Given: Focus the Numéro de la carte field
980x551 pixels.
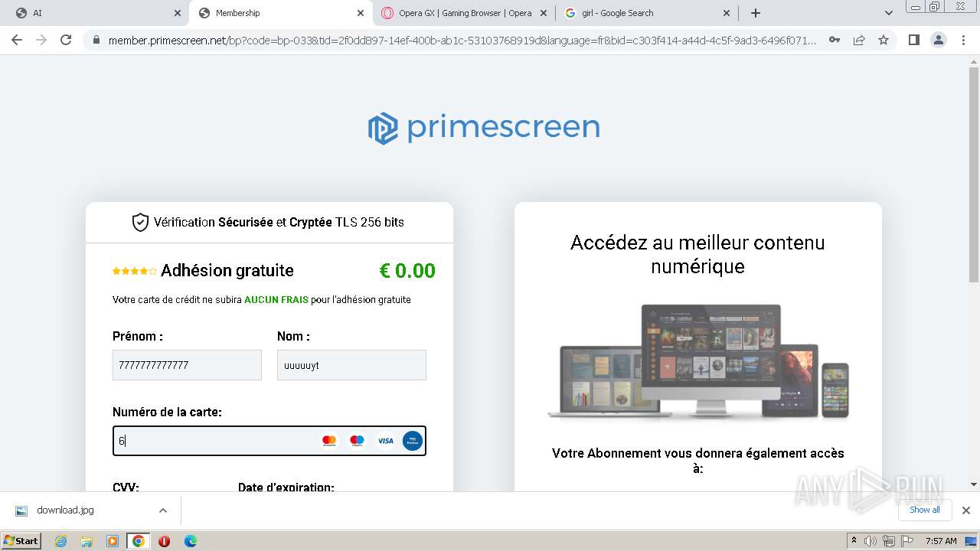Looking at the screenshot, I should coord(269,441).
